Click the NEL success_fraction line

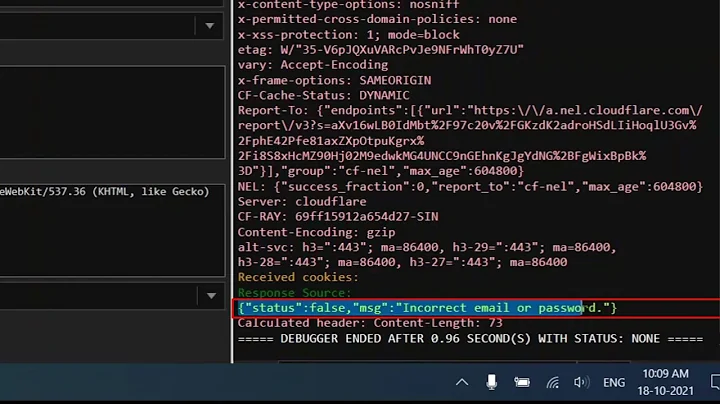pyautogui.click(x=470, y=187)
